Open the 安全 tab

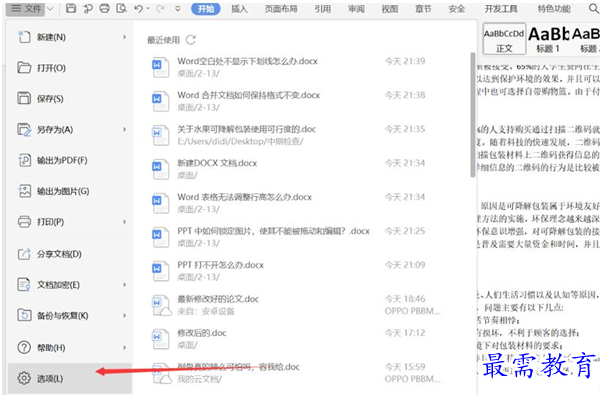tap(456, 8)
